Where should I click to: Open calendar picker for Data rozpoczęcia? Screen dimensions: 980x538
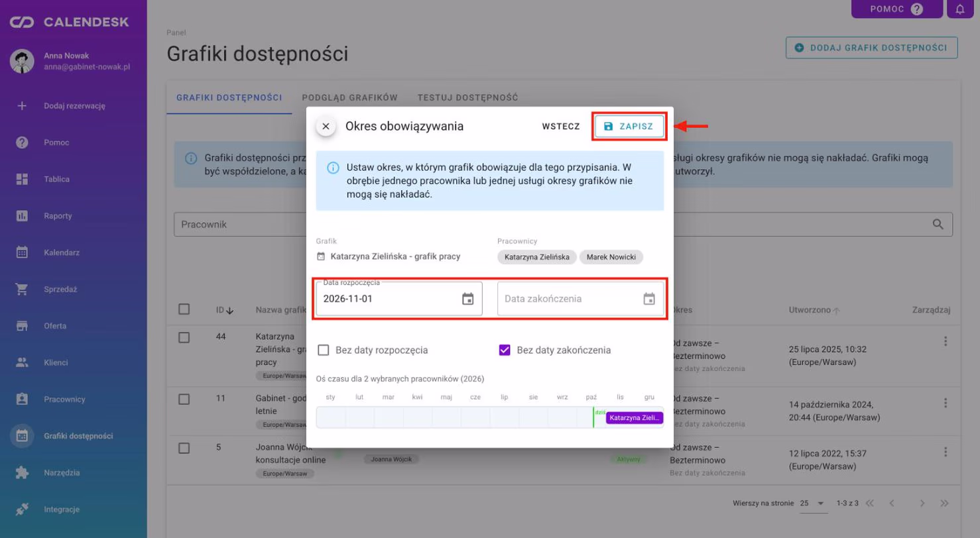coord(468,299)
